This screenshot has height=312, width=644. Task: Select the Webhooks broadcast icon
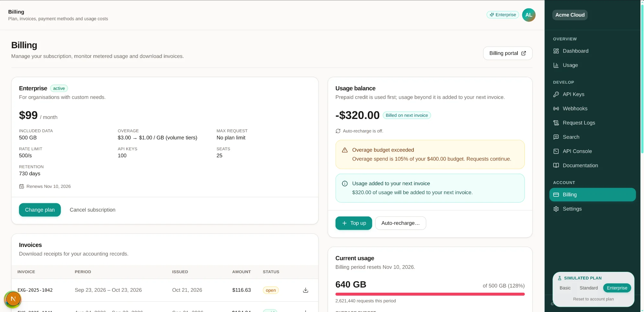click(x=556, y=108)
